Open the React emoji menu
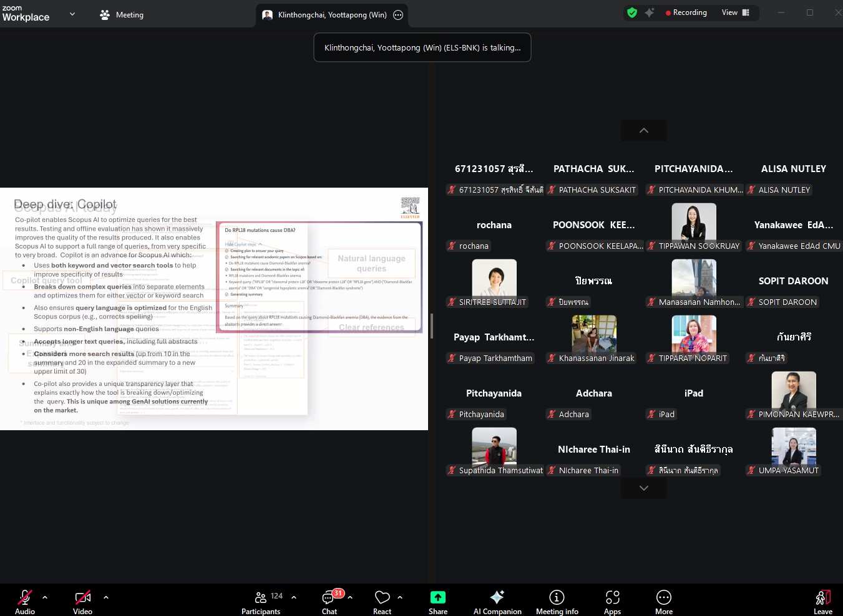Viewport: 843px width, 616px height. point(382,602)
